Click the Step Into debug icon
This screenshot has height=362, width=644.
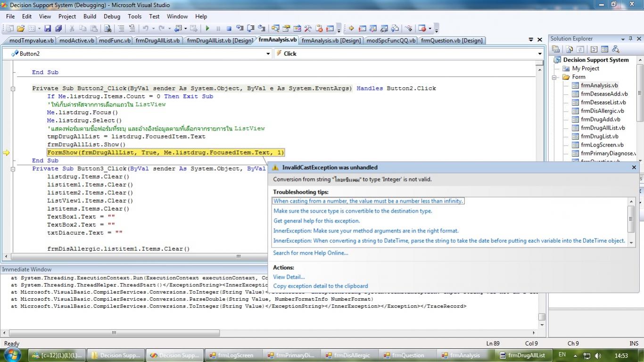(x=240, y=28)
